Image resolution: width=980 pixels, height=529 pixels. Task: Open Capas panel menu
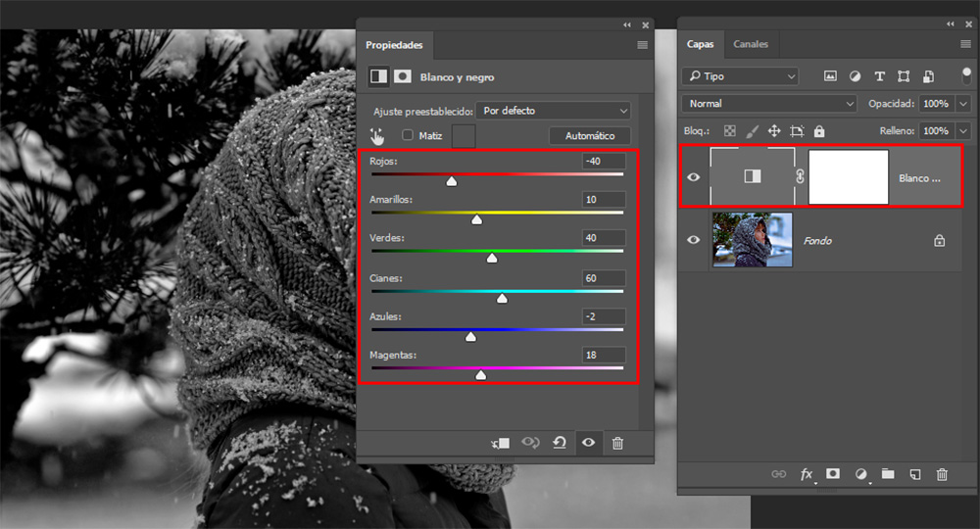point(965,44)
